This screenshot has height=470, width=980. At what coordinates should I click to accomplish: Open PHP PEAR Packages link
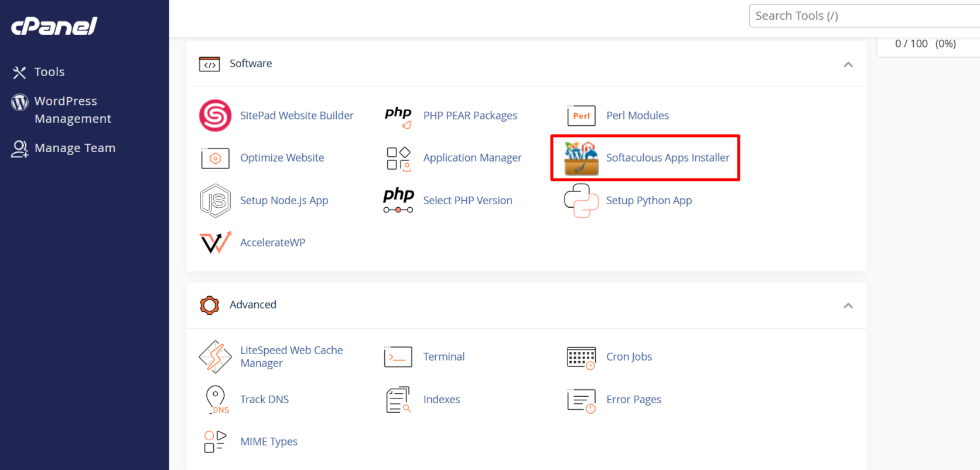(x=470, y=115)
